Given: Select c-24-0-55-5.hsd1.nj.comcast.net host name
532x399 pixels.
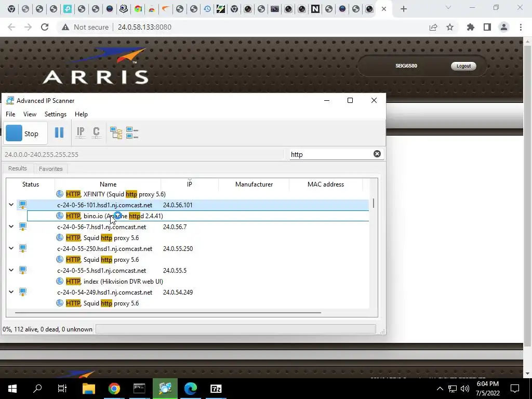Looking at the screenshot, I should pyautogui.click(x=102, y=270).
